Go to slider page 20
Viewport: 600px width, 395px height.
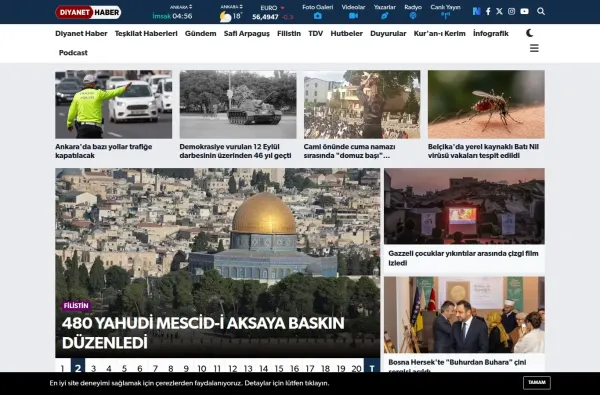click(356, 368)
